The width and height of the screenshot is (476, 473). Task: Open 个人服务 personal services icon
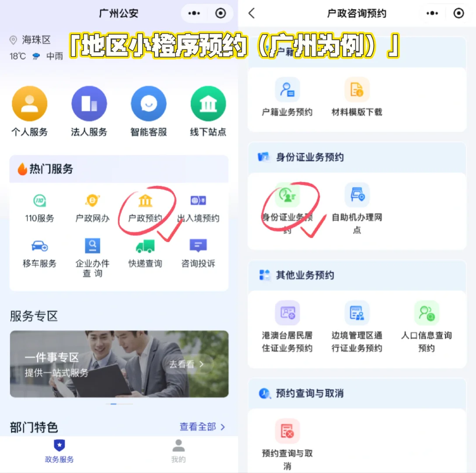click(29, 104)
